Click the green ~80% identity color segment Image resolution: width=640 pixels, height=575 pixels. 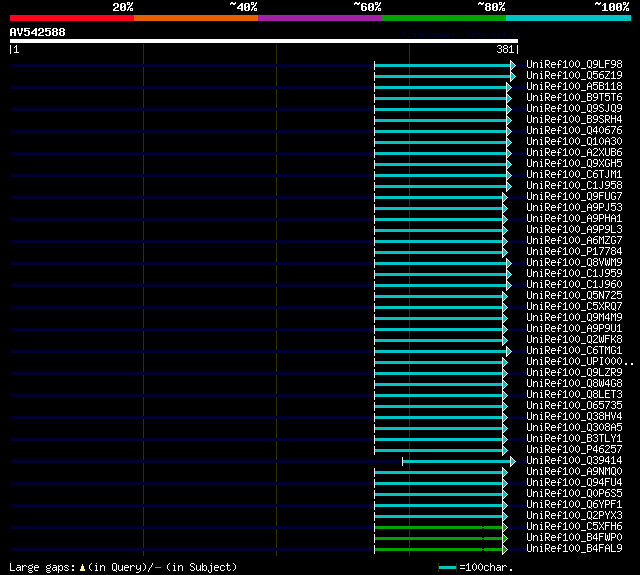pos(444,18)
